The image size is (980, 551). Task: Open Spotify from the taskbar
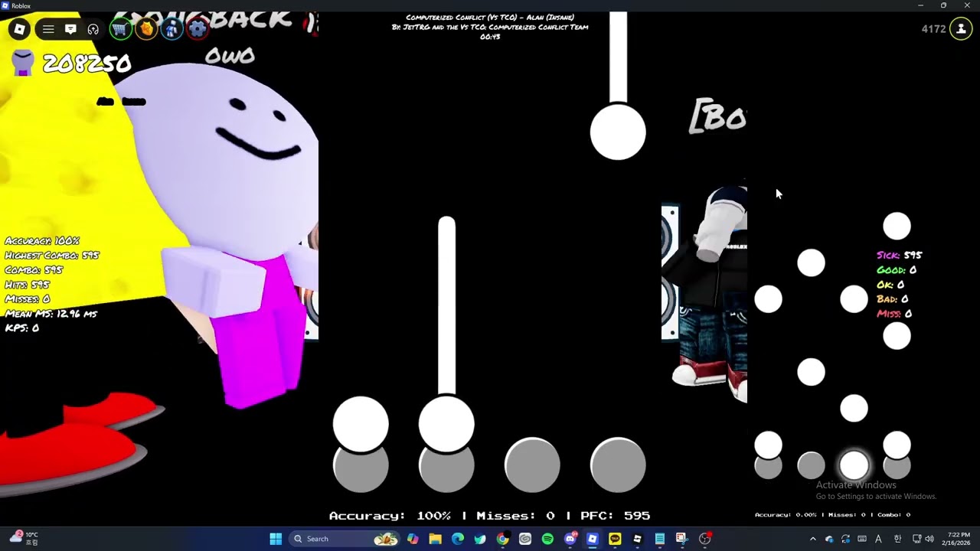(x=547, y=539)
